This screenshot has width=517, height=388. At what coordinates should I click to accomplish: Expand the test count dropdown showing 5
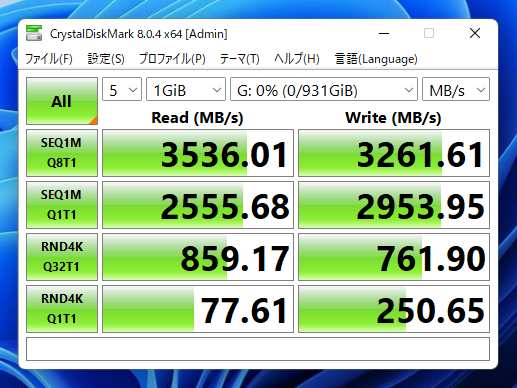tap(122, 89)
